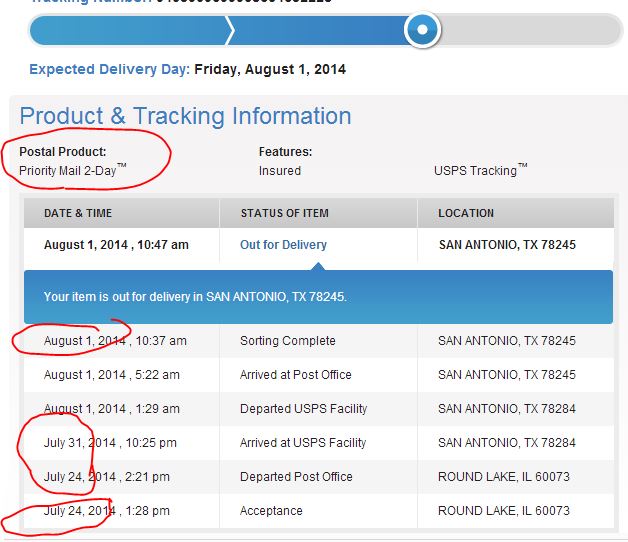Click the Sorting Complete status row
The width and height of the screenshot is (628, 542).
(318, 341)
